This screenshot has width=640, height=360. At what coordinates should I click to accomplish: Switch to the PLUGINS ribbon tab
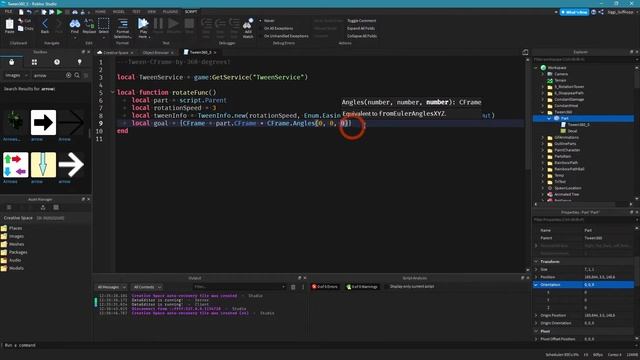pos(170,12)
